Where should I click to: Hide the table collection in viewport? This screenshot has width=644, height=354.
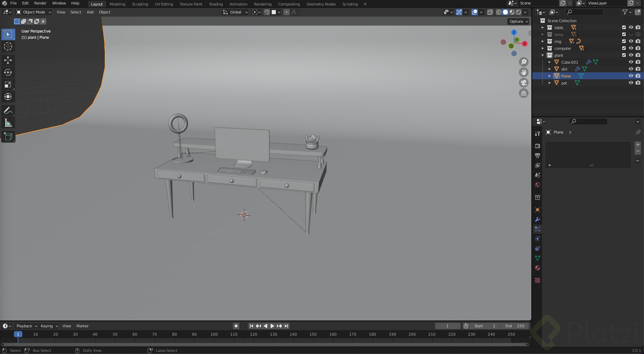(631, 27)
